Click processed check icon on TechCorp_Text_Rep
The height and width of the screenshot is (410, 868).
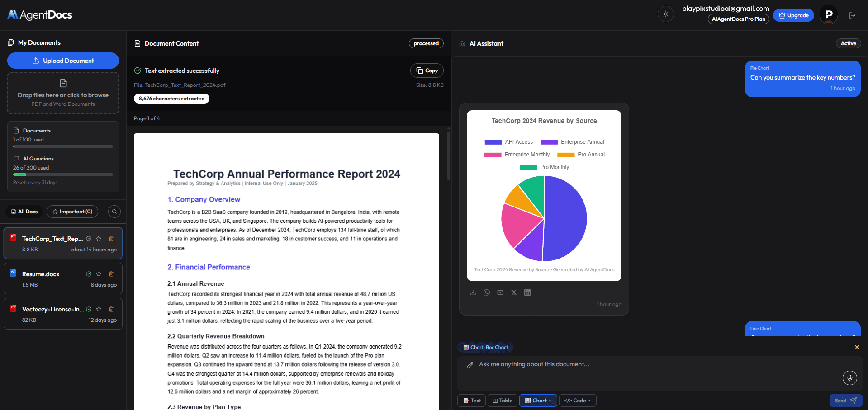(89, 239)
